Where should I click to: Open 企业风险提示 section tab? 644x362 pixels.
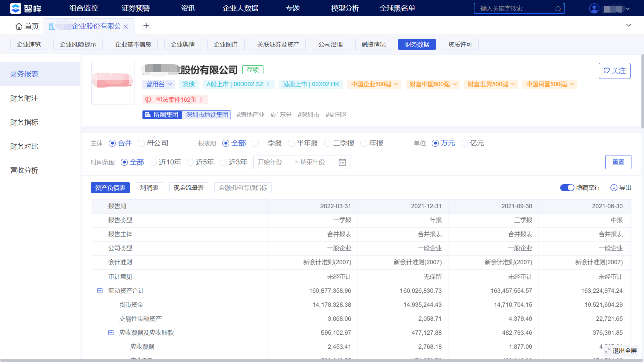[78, 44]
